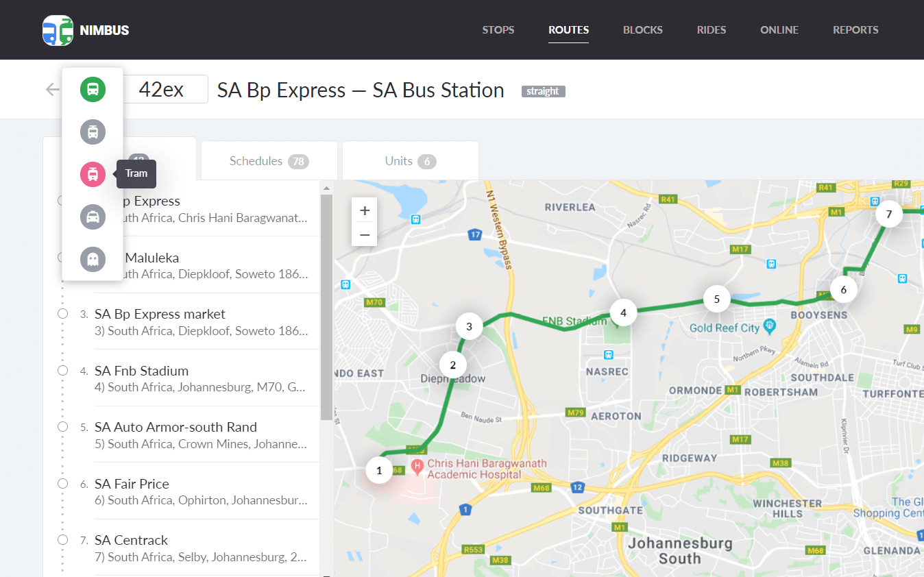Click the stops list vertical scrollbar
The width and height of the screenshot is (924, 577).
pyautogui.click(x=326, y=308)
